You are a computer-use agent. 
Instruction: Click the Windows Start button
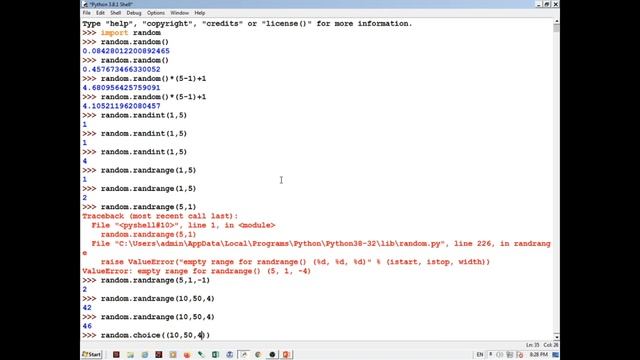point(92,354)
